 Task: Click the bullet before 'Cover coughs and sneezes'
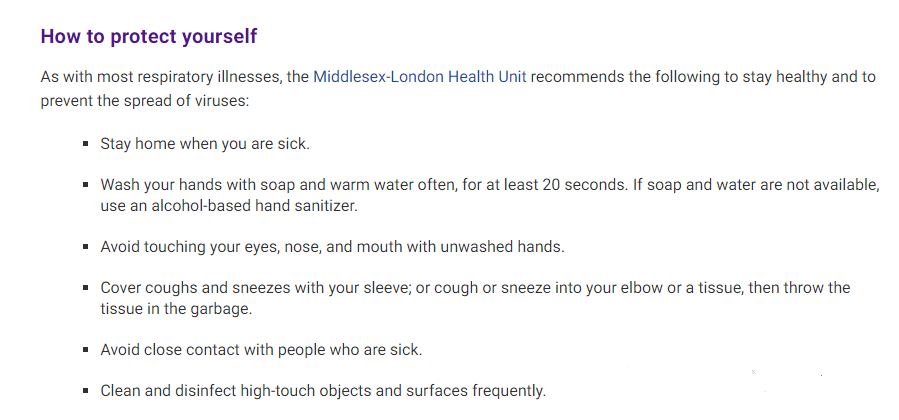86,288
